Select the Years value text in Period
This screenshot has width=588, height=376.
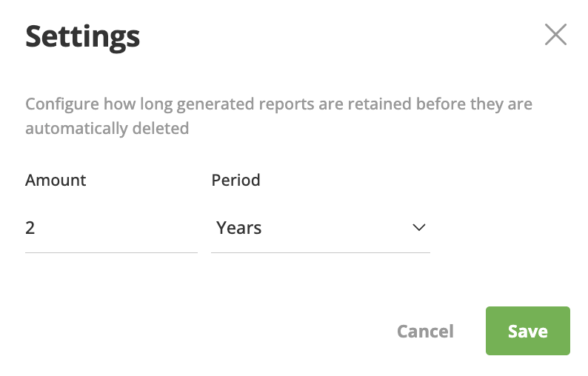[x=238, y=228]
